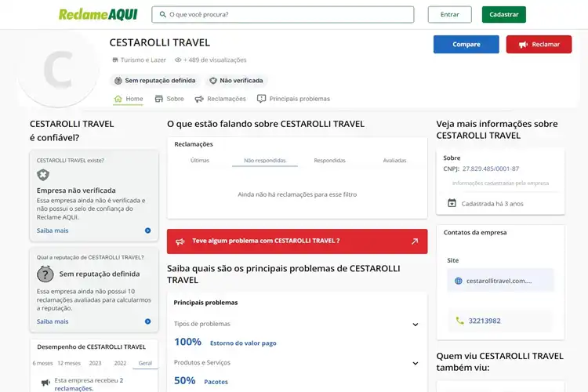
Task: Click the green phone icon
Action: tap(459, 321)
